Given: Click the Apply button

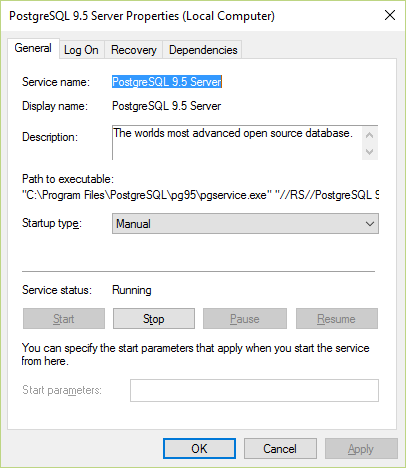Looking at the screenshot, I should 361,449.
